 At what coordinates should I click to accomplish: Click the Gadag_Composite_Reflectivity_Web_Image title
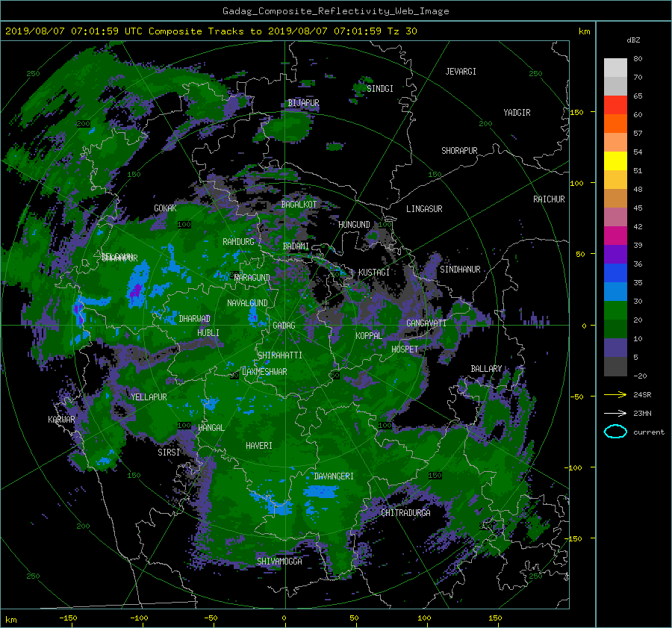pyautogui.click(x=335, y=11)
